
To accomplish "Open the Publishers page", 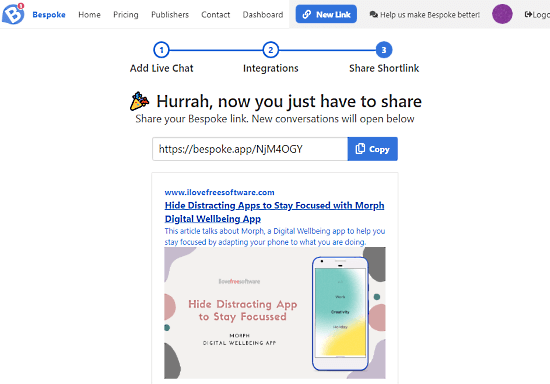I will tap(170, 15).
